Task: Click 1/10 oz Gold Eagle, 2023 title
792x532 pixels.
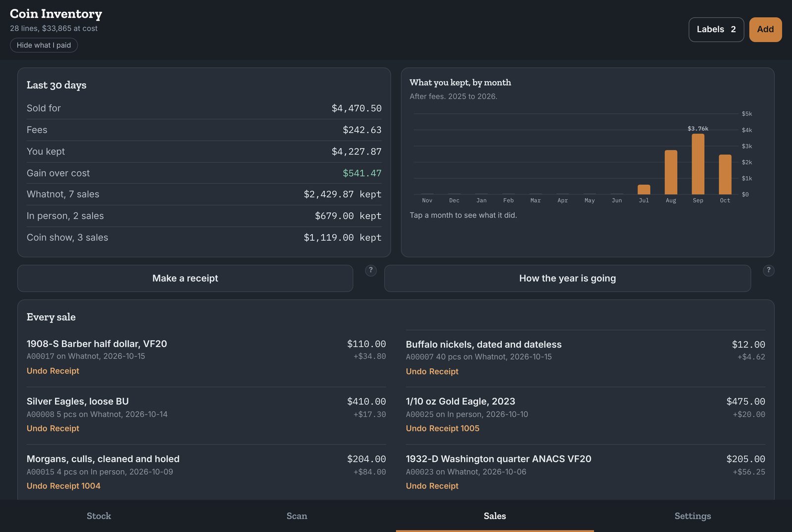Action: [460, 401]
